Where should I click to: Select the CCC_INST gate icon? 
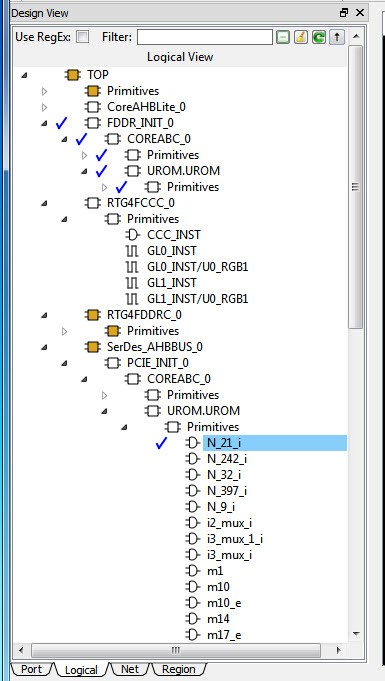[132, 235]
